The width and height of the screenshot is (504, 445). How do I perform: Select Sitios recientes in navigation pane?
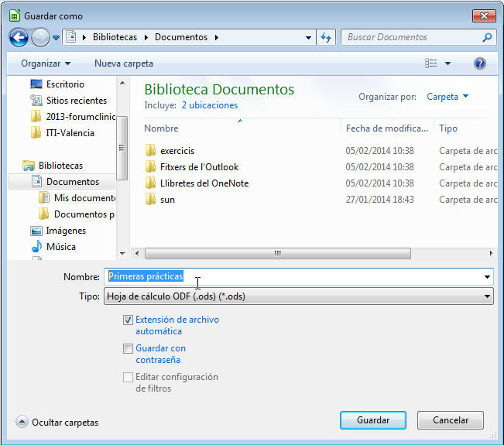(x=77, y=101)
